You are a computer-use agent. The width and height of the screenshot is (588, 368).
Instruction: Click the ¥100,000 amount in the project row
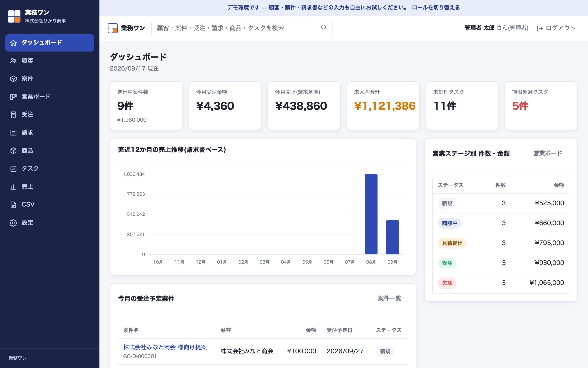pyautogui.click(x=302, y=351)
